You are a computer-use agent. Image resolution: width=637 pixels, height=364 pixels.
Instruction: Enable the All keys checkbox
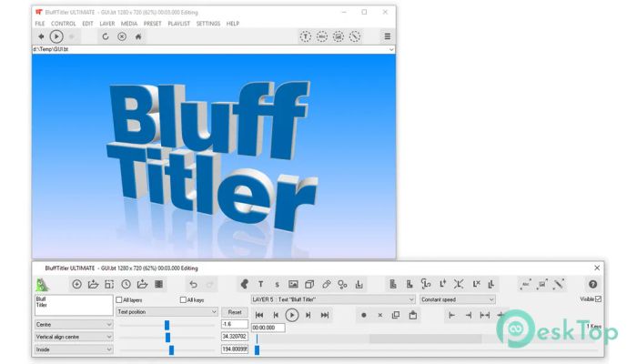pyautogui.click(x=183, y=299)
